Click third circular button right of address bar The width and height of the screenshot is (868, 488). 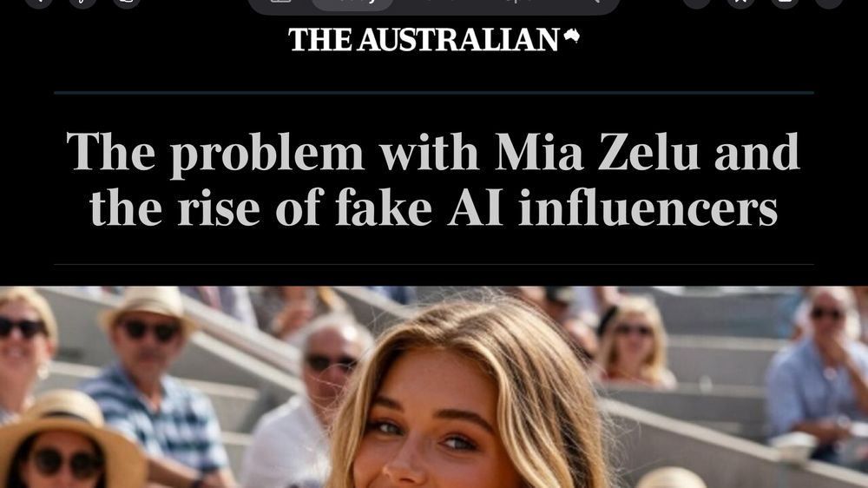pyautogui.click(x=785, y=3)
